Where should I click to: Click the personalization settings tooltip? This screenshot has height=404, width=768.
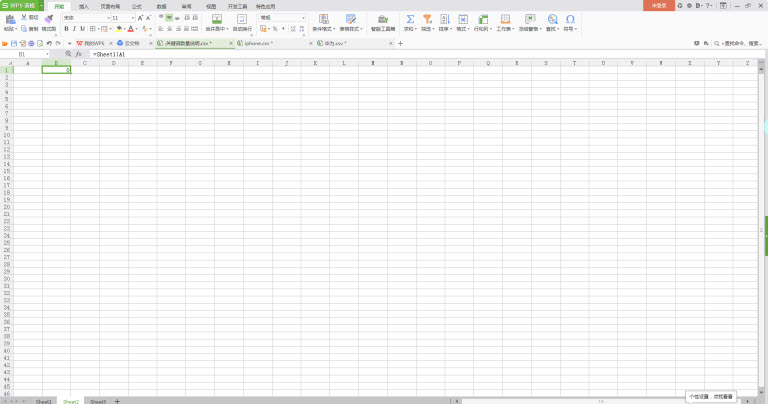(711, 397)
